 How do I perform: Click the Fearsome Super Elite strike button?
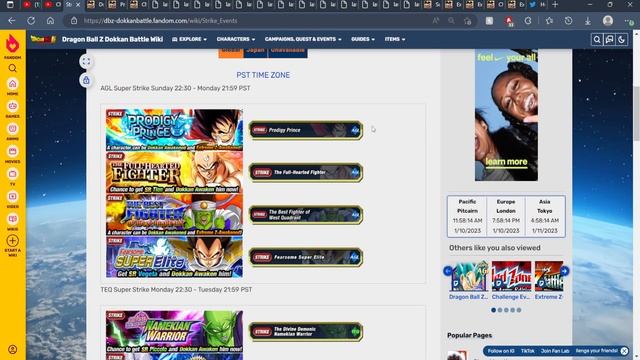pyautogui.click(x=306, y=258)
